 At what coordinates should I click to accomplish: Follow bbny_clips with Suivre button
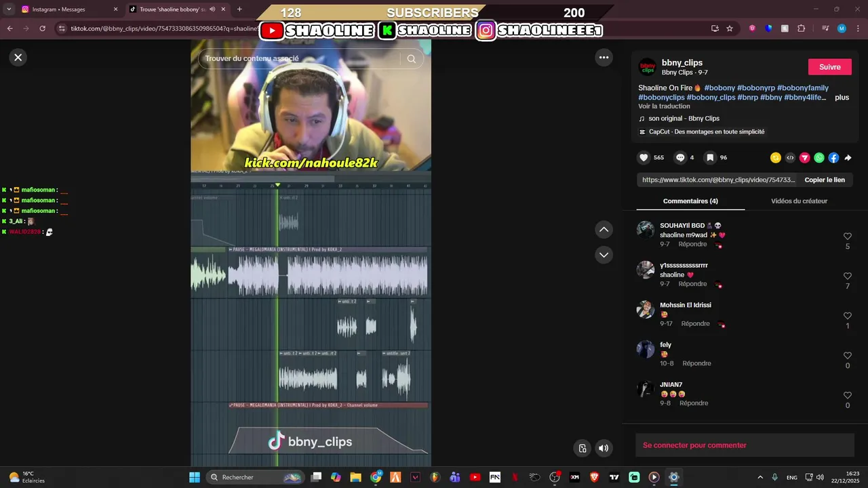(x=830, y=67)
